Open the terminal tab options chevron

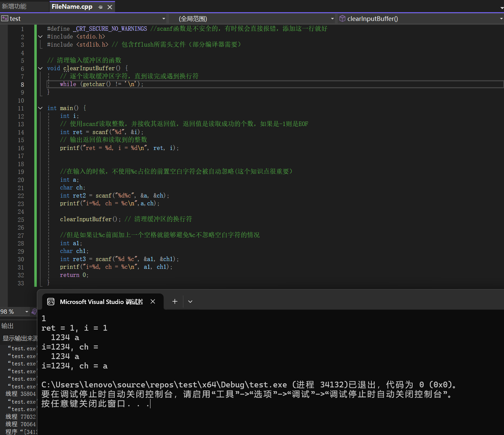[190, 301]
